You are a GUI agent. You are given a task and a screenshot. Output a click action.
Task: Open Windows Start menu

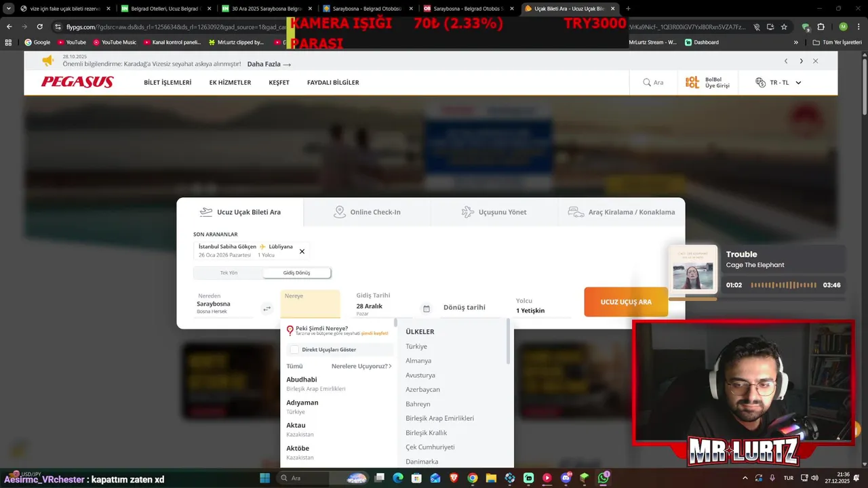click(x=264, y=478)
